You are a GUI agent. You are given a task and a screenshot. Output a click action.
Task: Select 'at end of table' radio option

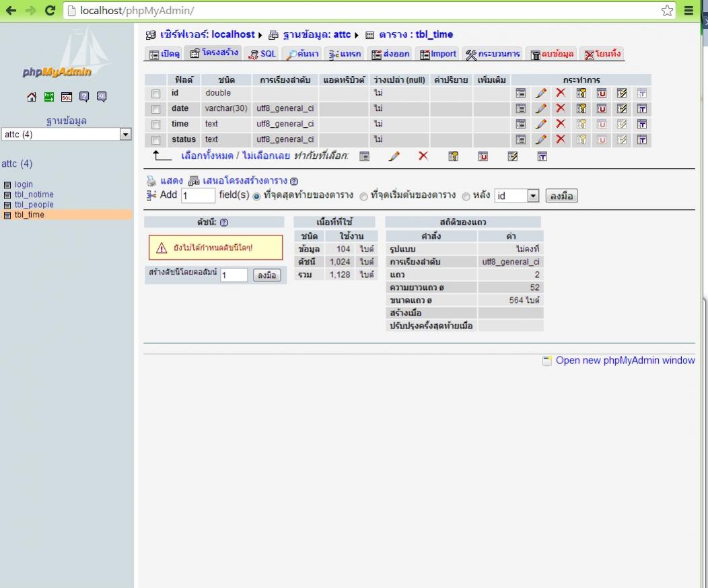256,196
